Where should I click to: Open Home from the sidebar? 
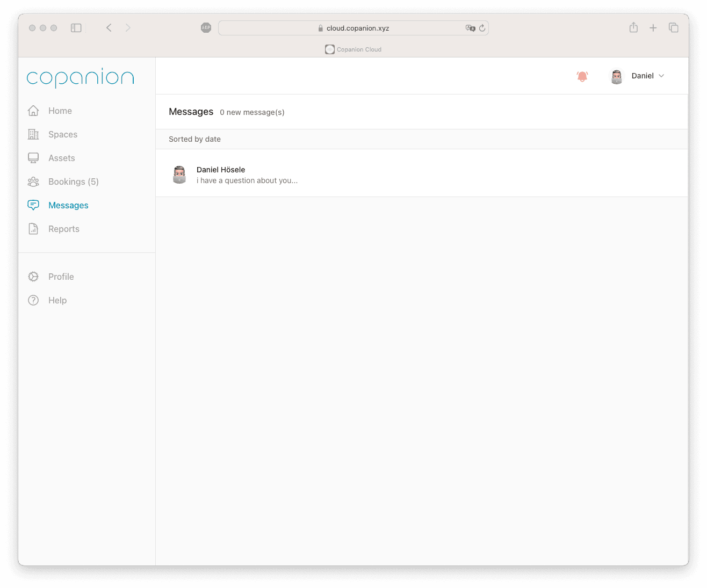point(60,111)
